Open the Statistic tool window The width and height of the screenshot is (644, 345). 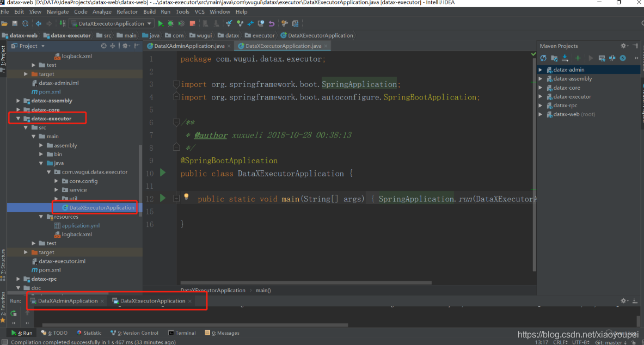[x=89, y=332]
